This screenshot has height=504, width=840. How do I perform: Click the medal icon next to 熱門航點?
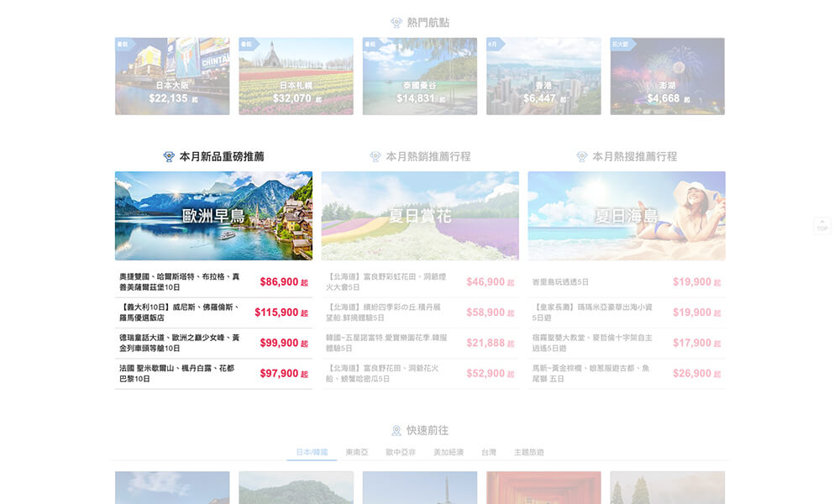(x=396, y=23)
